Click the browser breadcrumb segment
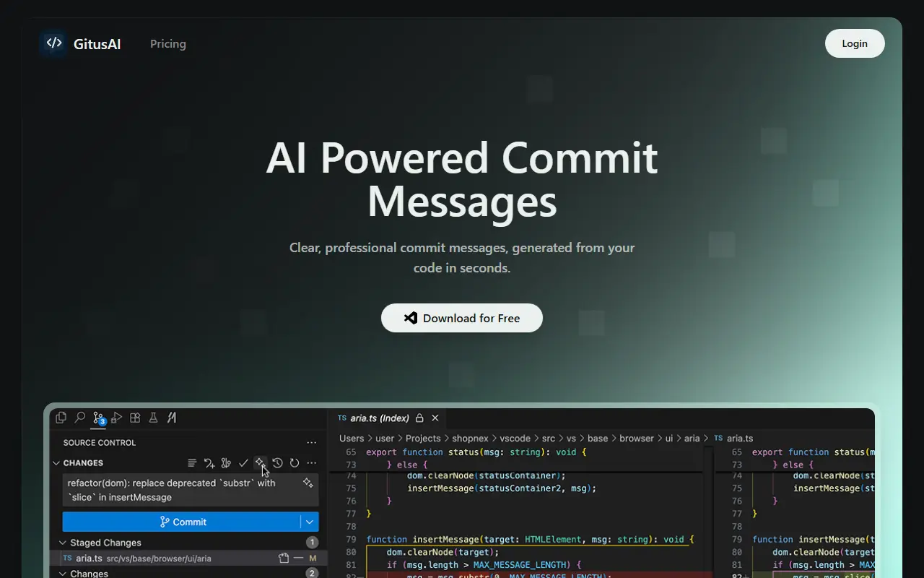The height and width of the screenshot is (578, 924). pos(637,439)
